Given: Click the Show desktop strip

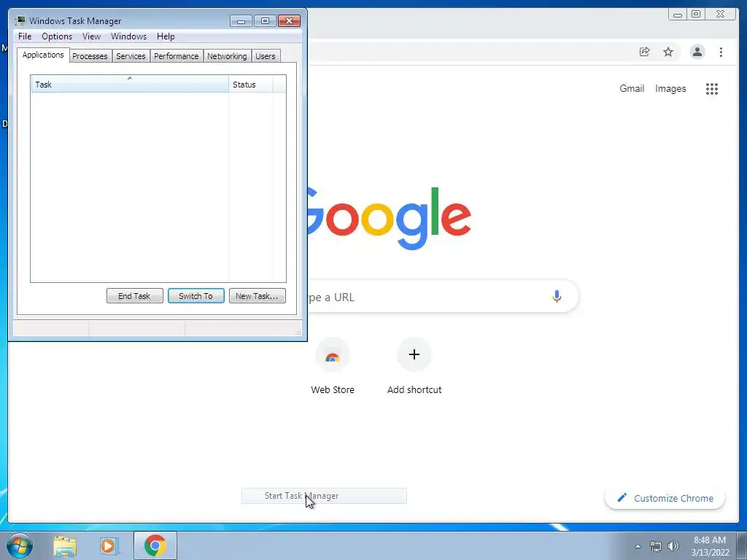Looking at the screenshot, I should pyautogui.click(x=742, y=545).
